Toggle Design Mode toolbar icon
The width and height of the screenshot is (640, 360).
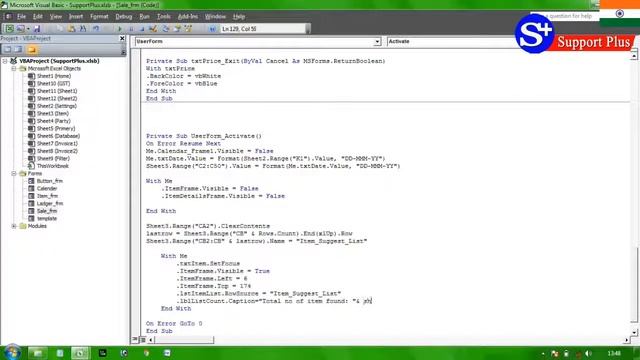(x=153, y=29)
